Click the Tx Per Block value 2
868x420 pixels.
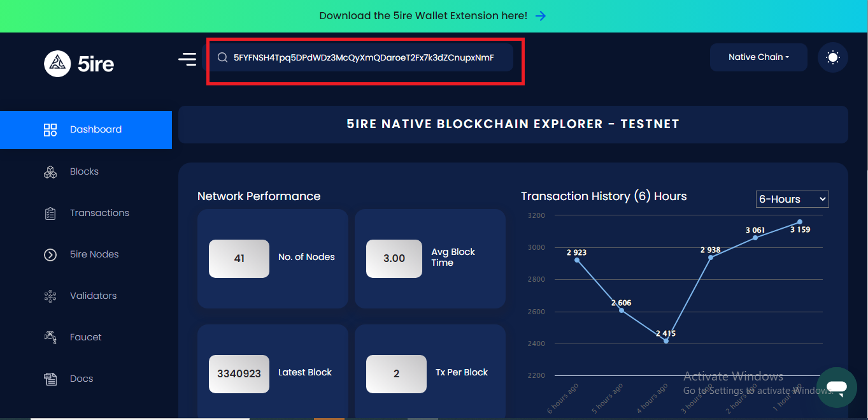point(396,374)
